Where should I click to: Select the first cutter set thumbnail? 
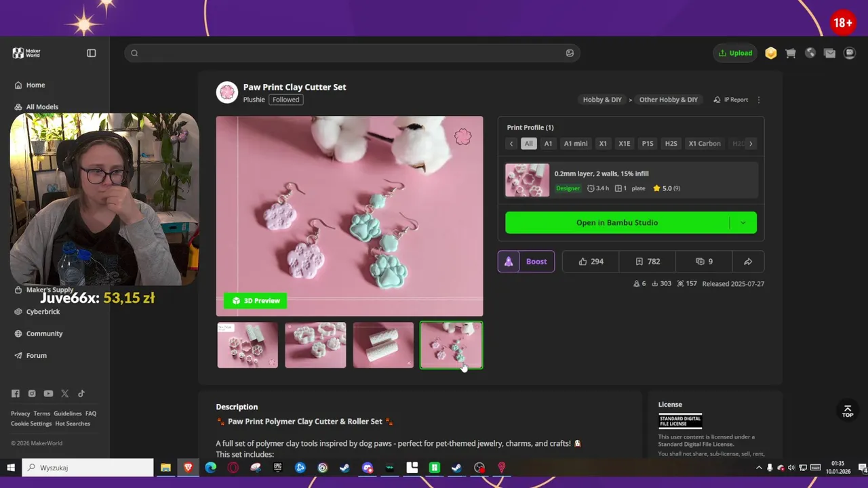coord(248,346)
